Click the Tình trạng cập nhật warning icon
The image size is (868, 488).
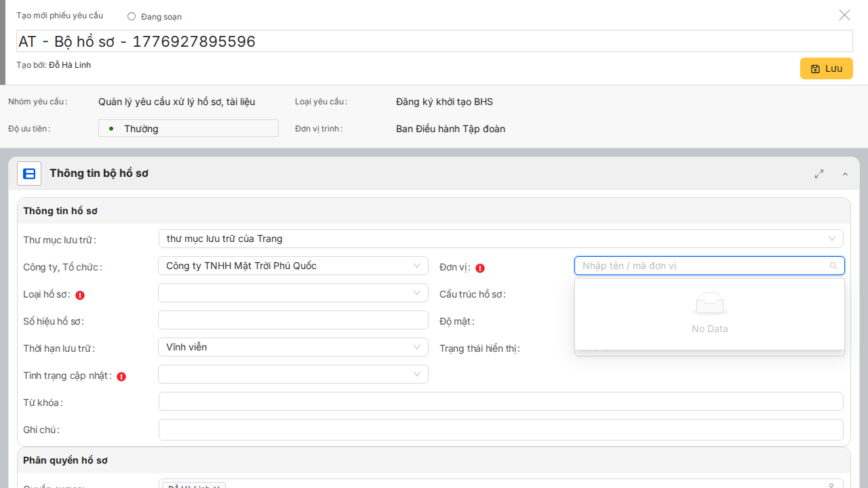pos(121,376)
